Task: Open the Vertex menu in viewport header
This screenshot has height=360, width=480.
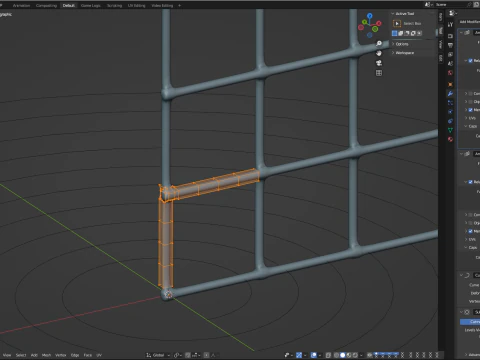Action: [61, 355]
